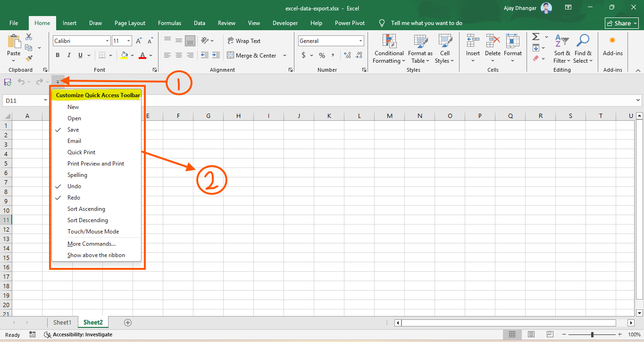Screen dimensions: 644x342
Task: Click Accessibility: Investigate in status bar
Action: (78, 334)
